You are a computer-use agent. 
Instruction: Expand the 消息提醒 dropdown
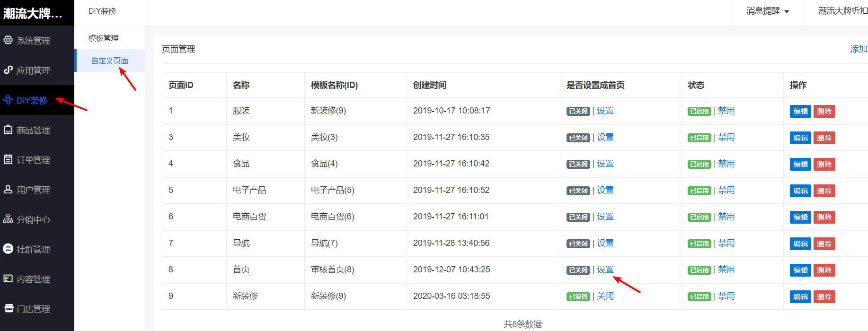(768, 11)
